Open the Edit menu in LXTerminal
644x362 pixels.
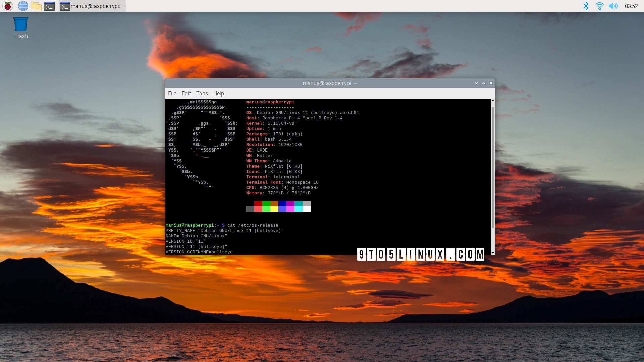coord(186,93)
